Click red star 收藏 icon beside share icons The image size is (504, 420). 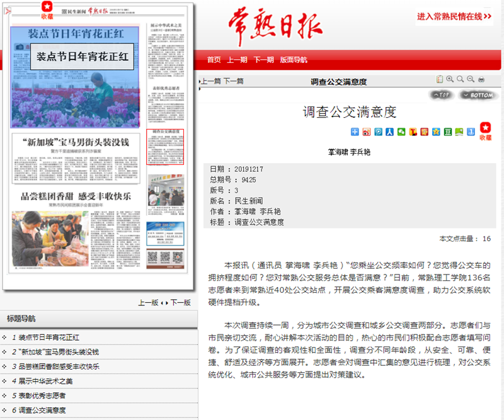485,131
